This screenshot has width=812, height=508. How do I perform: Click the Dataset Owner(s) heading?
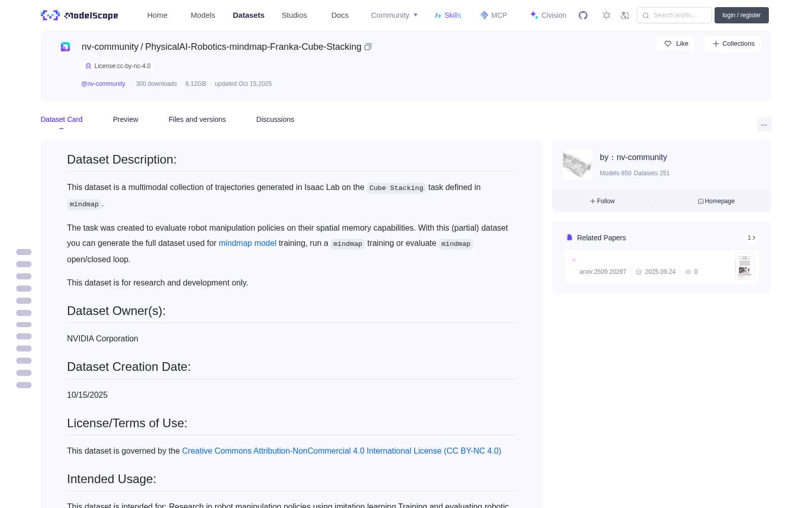pyautogui.click(x=116, y=311)
